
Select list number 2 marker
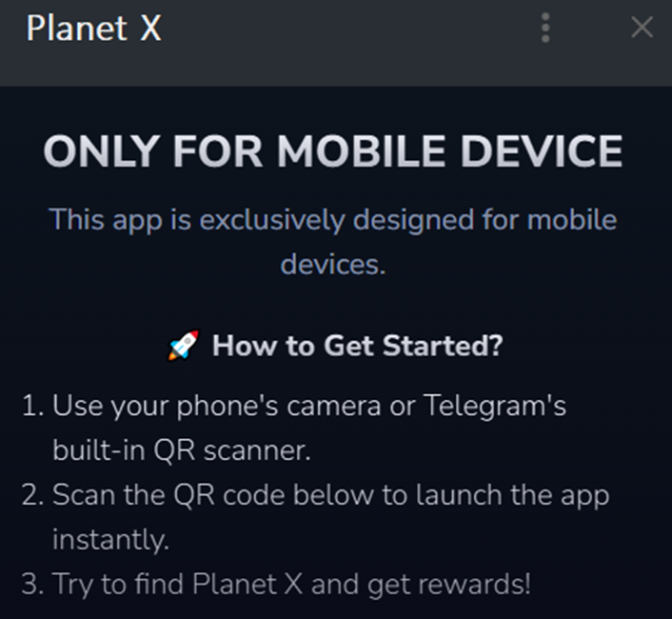tap(33, 494)
